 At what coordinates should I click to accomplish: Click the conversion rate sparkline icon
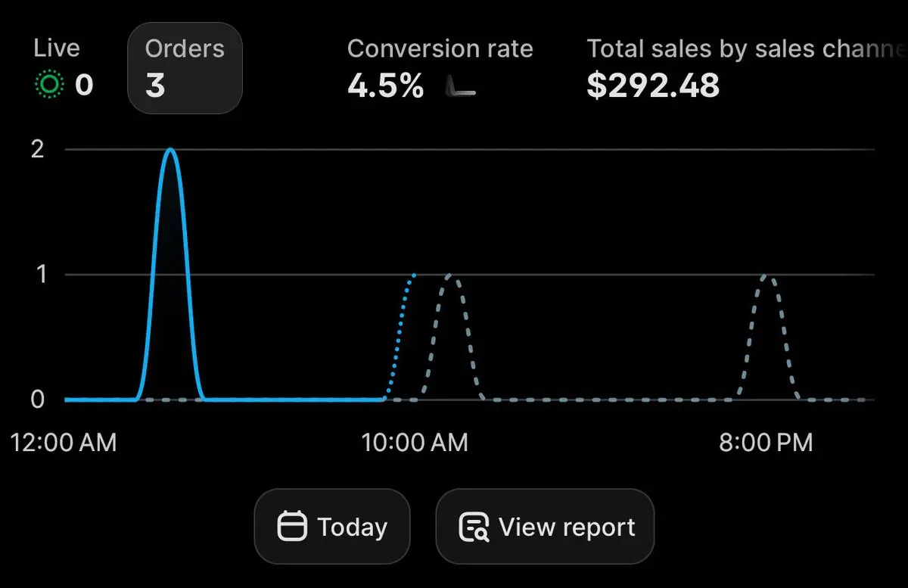point(461,86)
